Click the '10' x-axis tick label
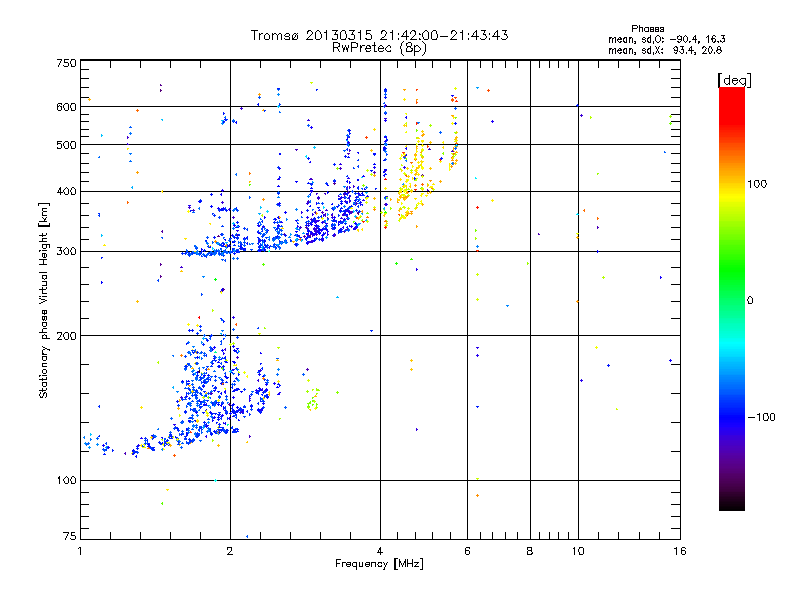800x600 pixels. 578,551
